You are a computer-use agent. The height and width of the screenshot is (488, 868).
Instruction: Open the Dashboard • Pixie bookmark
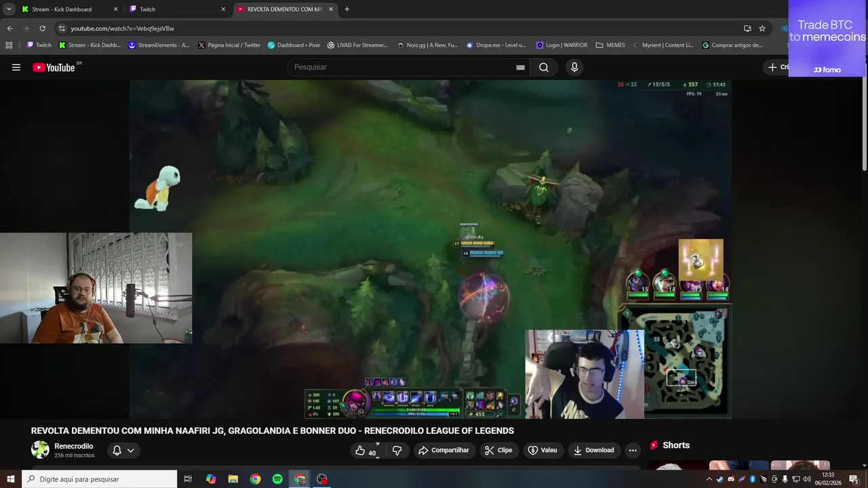point(294,45)
